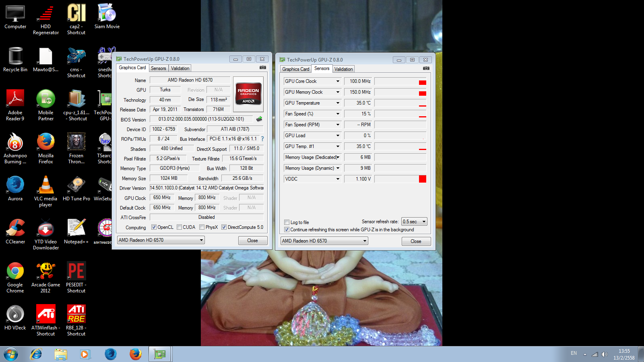Open Ashampoo Burning desktop icon
Viewport: 644px width, 362px height.
coord(15,148)
